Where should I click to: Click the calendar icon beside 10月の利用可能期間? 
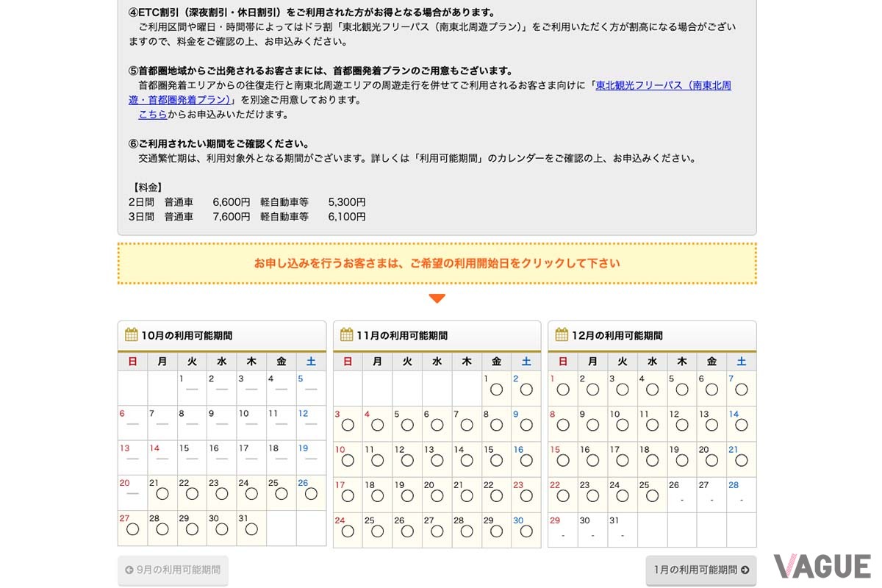132,334
